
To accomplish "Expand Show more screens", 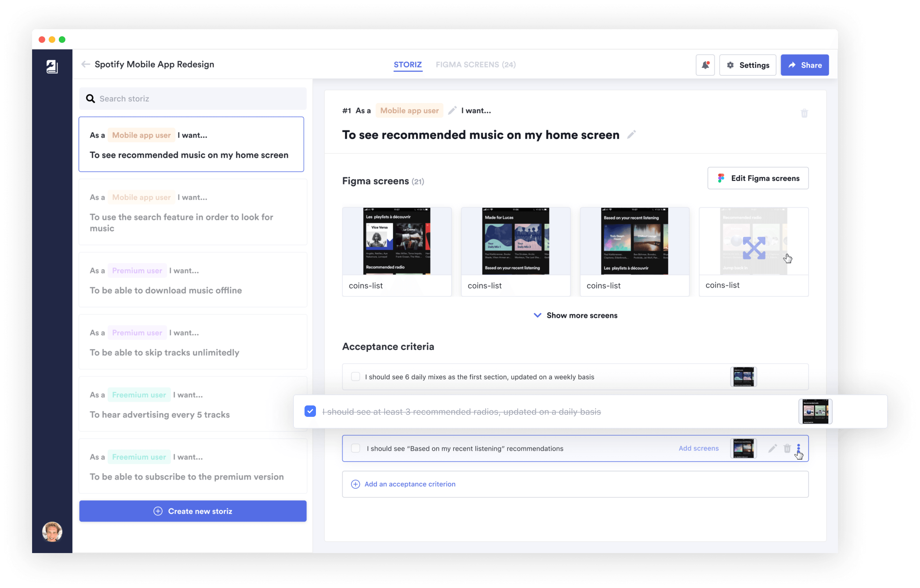I will pos(575,315).
